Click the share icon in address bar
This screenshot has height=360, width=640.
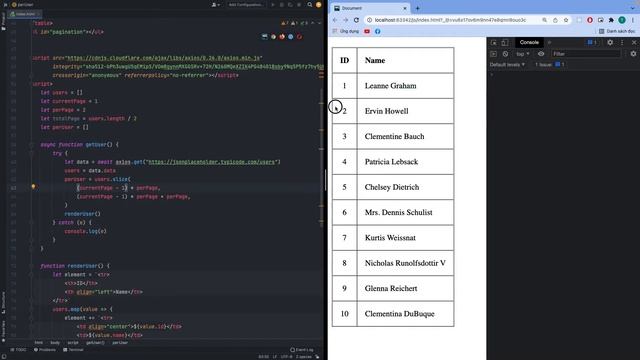[555, 20]
